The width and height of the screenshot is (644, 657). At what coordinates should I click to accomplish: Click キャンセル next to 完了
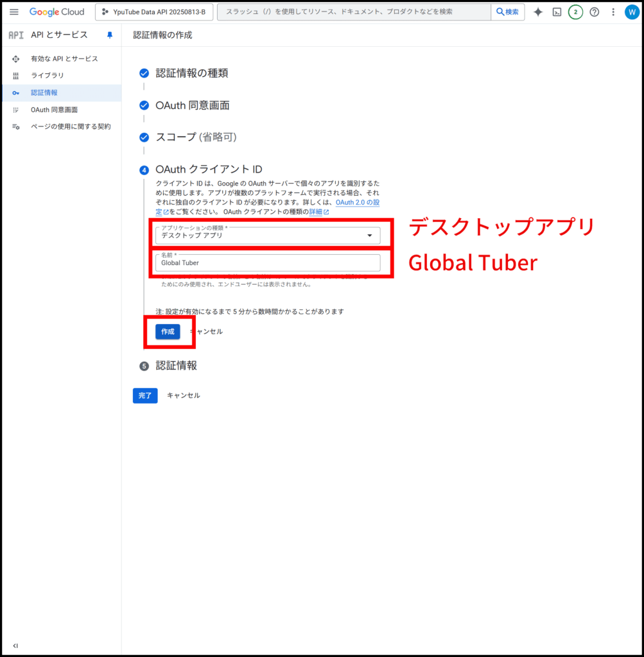184,395
